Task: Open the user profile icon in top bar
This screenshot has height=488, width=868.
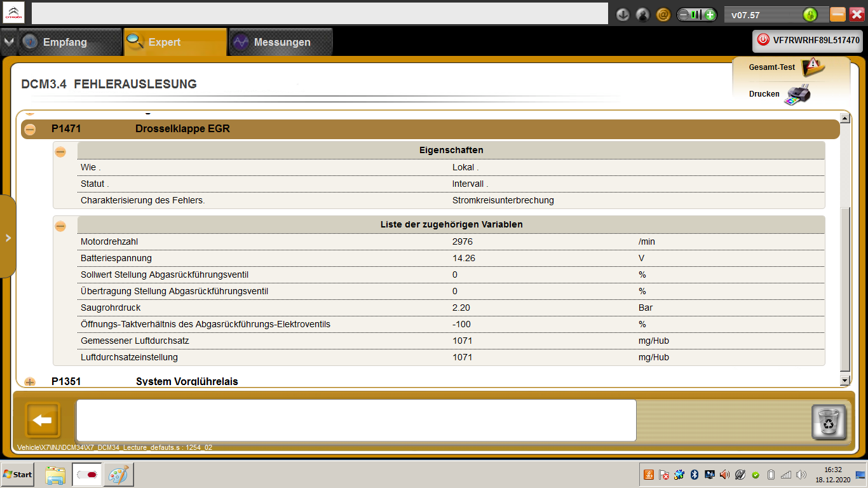Action: (643, 15)
